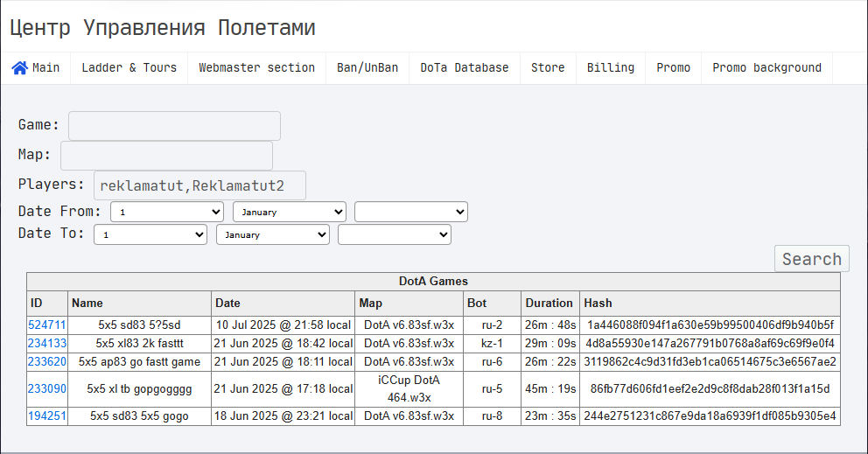Screen dimensions: 868x454
Task: Click date 21 Jun 2025 @ 17:18 local
Action: 283,388
